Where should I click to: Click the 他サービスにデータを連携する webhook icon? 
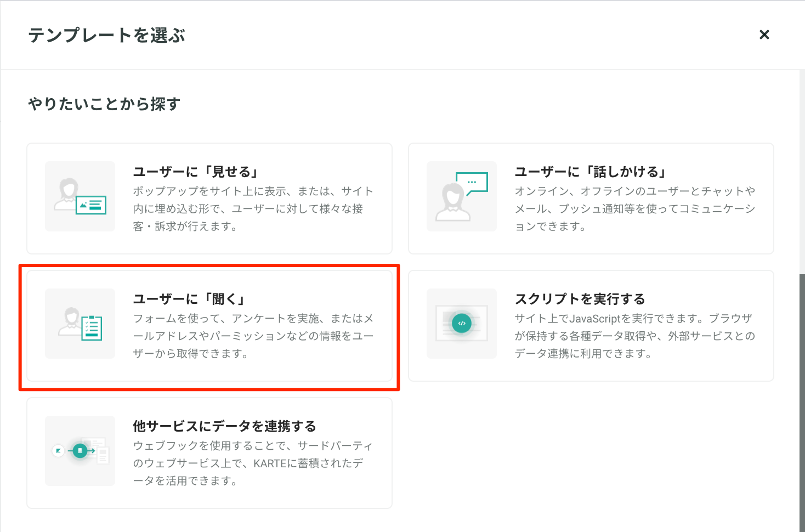[x=80, y=451]
